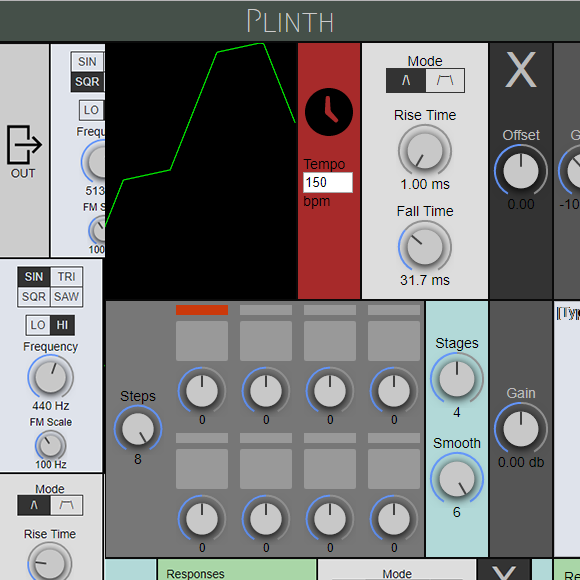Click sequencer step 4 pad in top row
This screenshot has width=580, height=580.
tap(394, 341)
